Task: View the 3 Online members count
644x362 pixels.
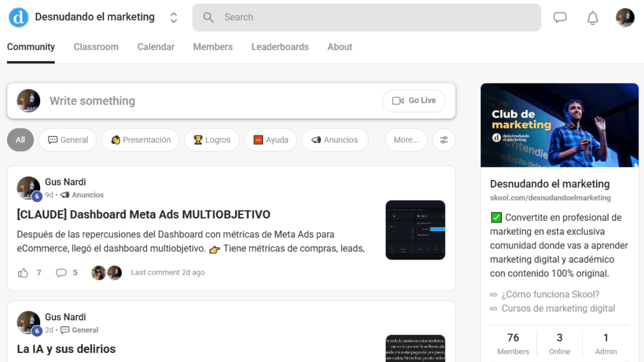Action: click(x=559, y=343)
